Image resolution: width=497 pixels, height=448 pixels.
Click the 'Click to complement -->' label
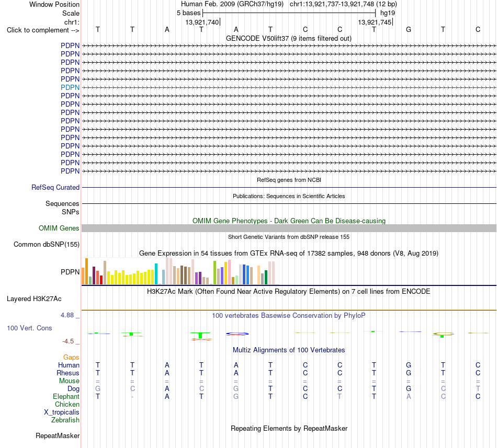click(43, 30)
